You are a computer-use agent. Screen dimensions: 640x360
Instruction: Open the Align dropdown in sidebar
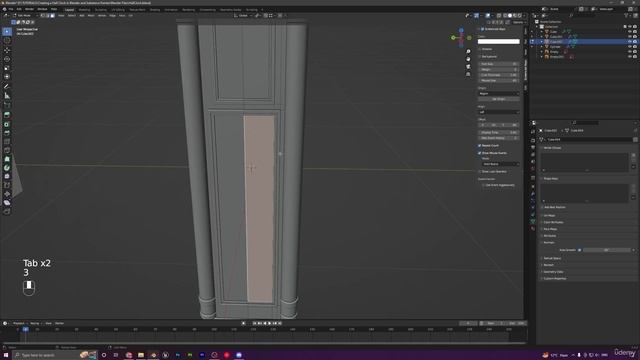click(x=498, y=112)
